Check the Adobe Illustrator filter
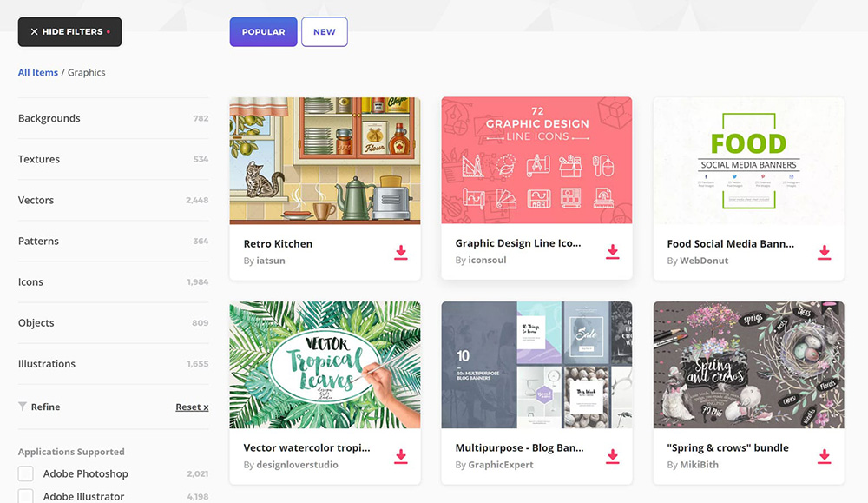The width and height of the screenshot is (868, 503). [x=26, y=496]
